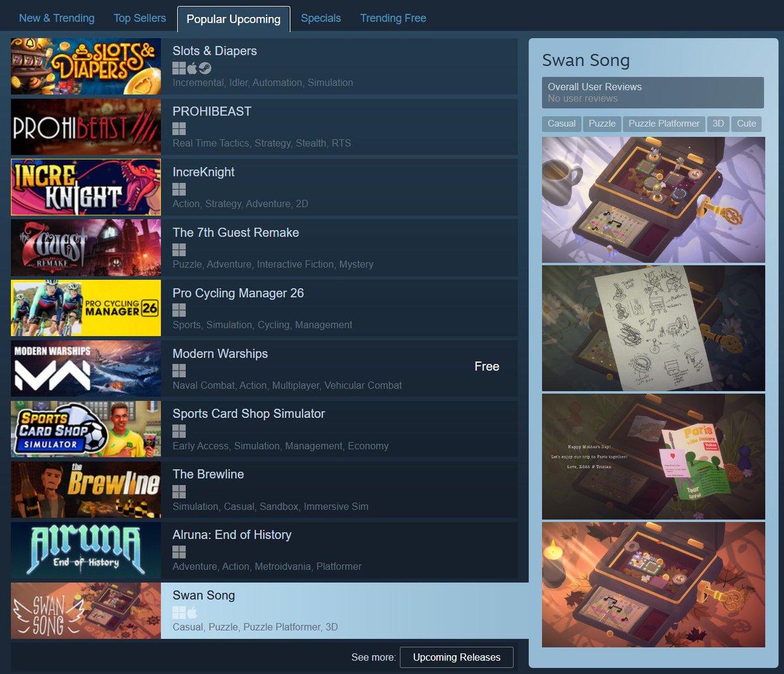Select the Cute tag in Swan Song panel

tap(747, 124)
